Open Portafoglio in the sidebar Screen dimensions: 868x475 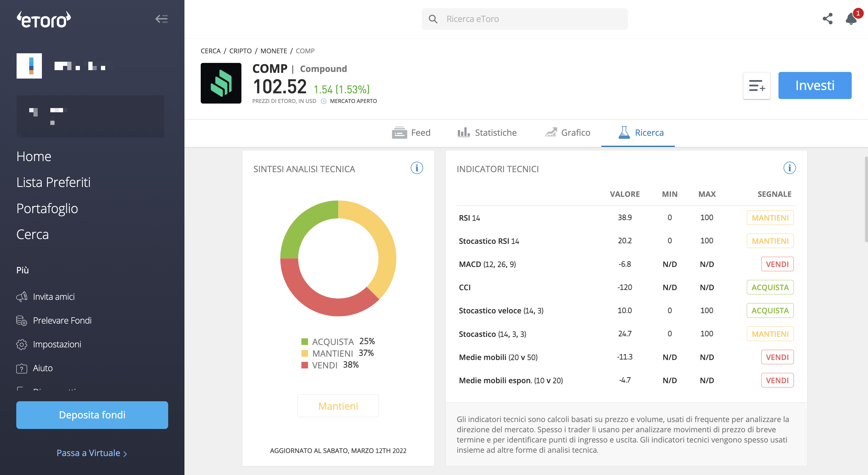click(x=47, y=208)
